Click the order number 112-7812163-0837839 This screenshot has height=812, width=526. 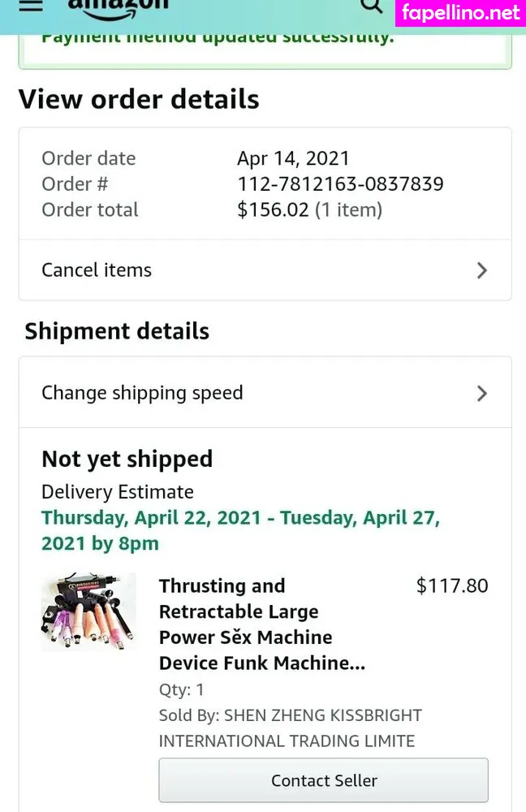(x=340, y=184)
